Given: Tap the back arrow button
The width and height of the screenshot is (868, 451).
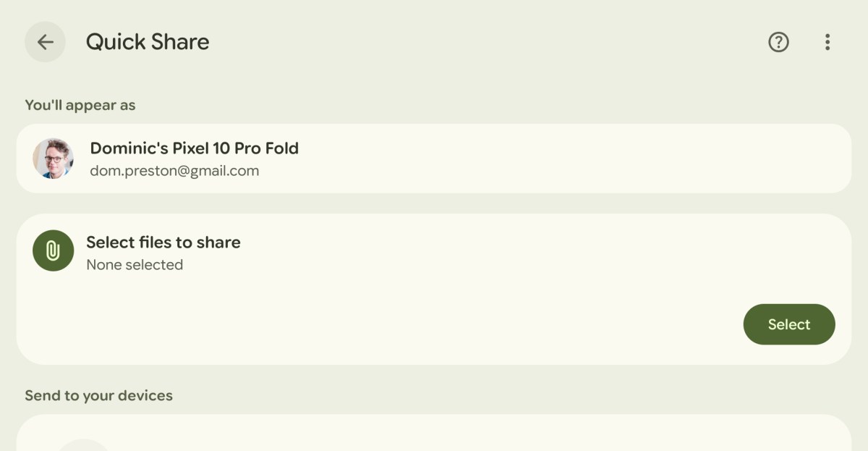Looking at the screenshot, I should pyautogui.click(x=45, y=42).
